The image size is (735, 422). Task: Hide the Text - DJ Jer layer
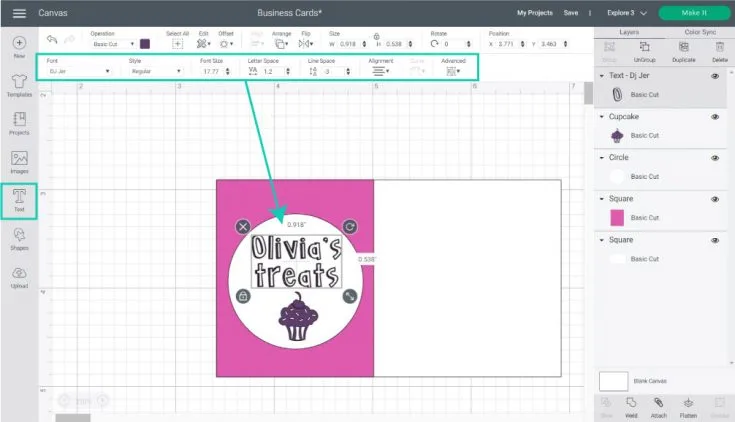715,76
